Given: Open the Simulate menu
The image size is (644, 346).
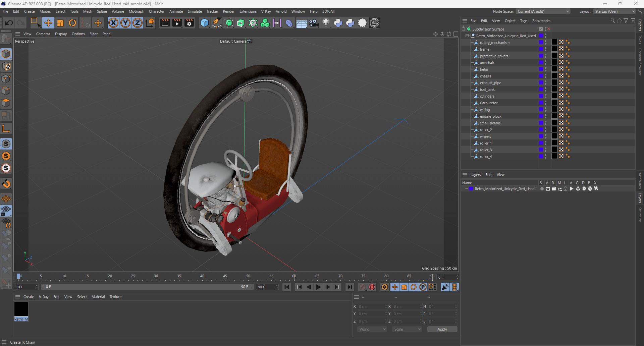Looking at the screenshot, I should [195, 11].
